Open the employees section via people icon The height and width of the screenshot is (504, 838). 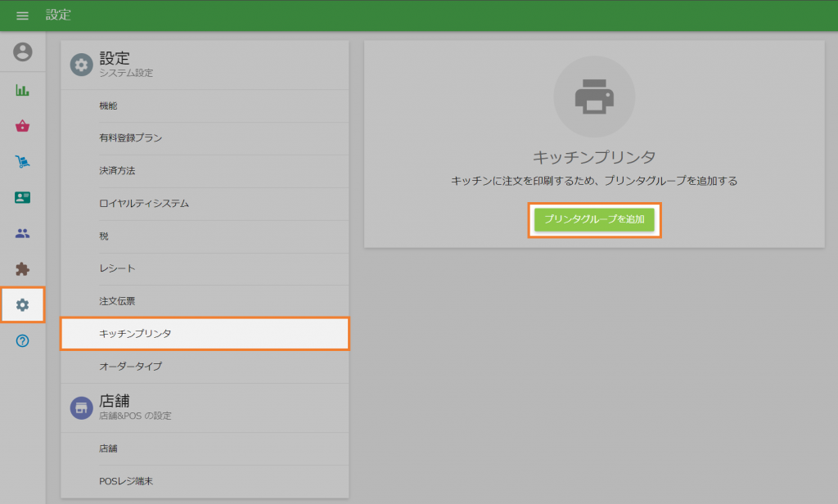click(22, 233)
